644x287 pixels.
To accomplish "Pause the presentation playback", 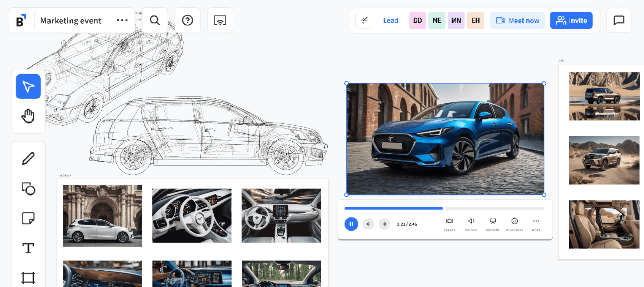I will pos(351,224).
